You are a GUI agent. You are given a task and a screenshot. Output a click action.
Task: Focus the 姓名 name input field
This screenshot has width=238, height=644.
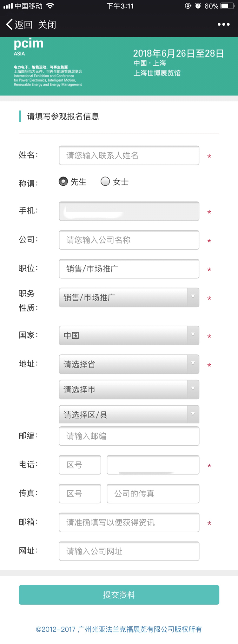coord(129,156)
